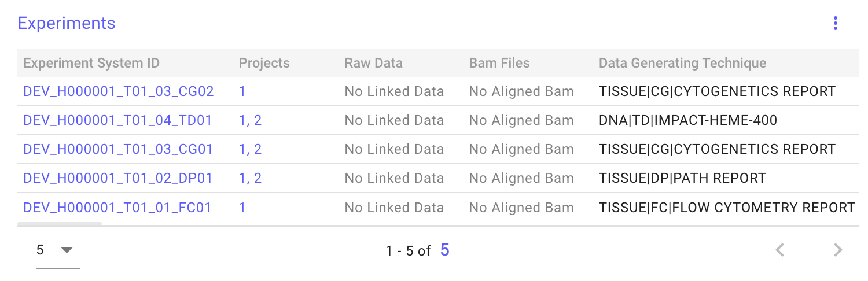Open projects 1, 2 link for TD01 row
Viewport: 868px width, 281px height.
[250, 120]
